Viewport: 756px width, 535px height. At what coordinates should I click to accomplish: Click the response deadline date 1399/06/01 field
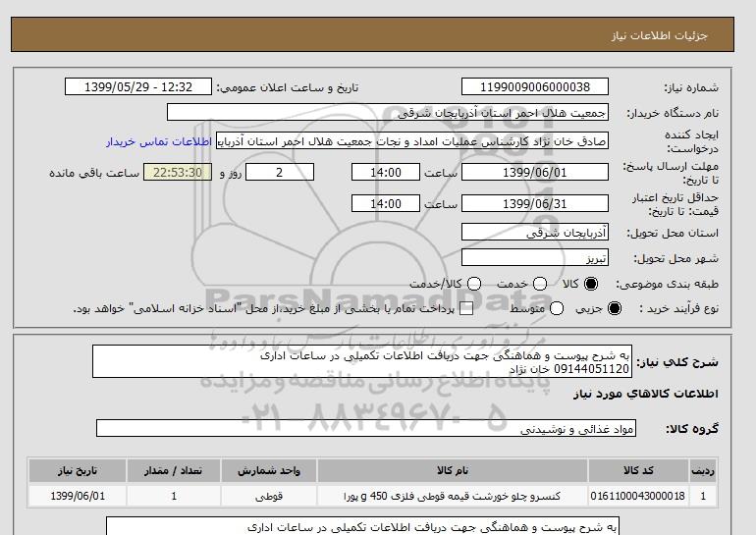point(535,172)
